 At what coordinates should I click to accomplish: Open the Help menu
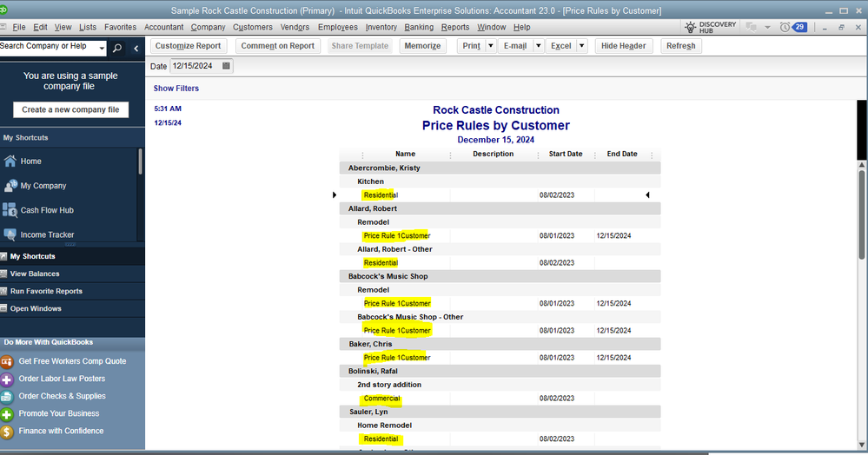[x=521, y=27]
